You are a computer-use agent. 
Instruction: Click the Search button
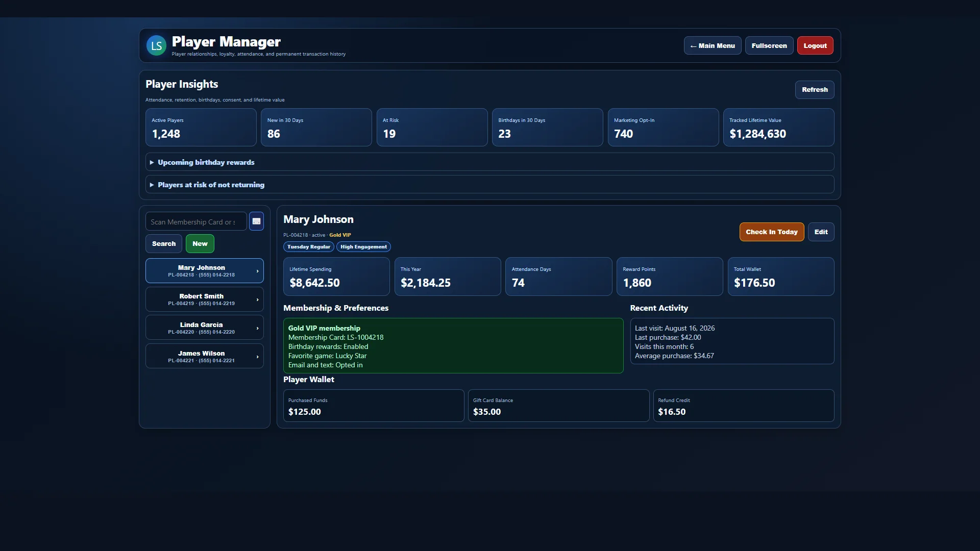164,244
